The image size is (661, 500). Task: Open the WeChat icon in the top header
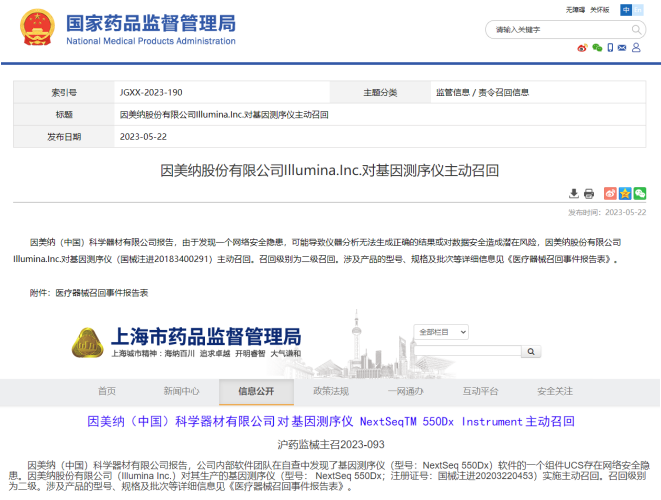[597, 47]
